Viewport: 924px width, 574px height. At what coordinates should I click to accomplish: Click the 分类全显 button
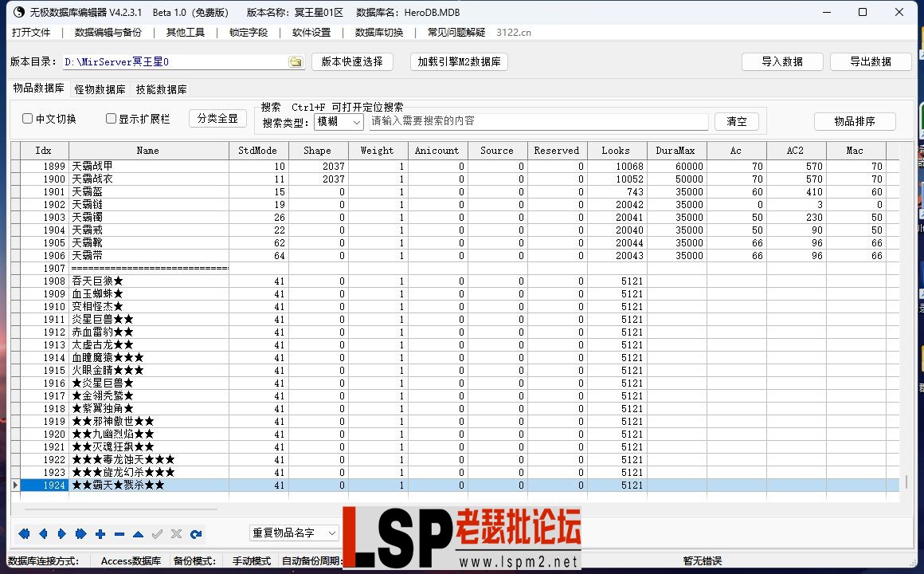(x=217, y=118)
